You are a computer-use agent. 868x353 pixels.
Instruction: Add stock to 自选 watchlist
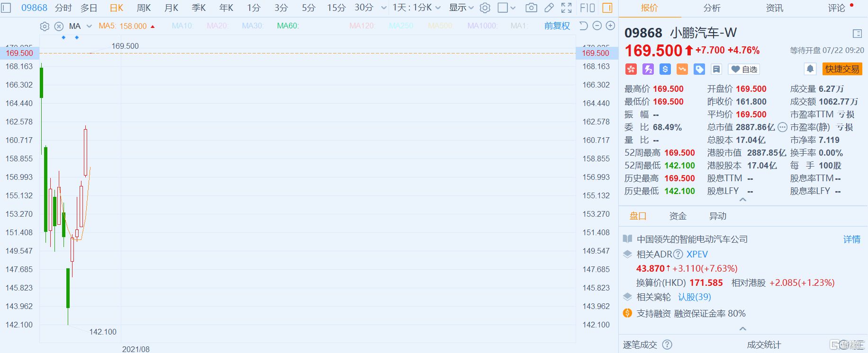pyautogui.click(x=744, y=69)
